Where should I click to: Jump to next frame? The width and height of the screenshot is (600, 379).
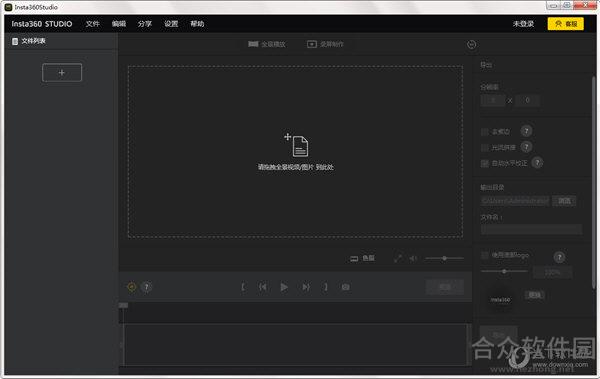pyautogui.click(x=306, y=287)
